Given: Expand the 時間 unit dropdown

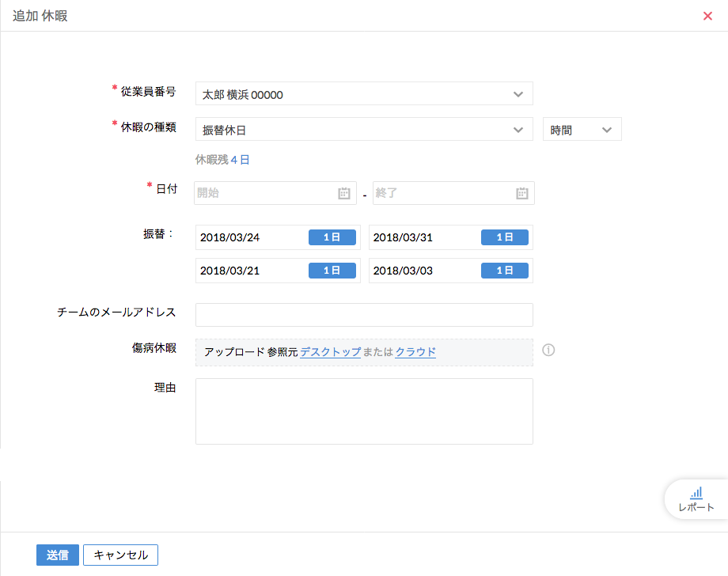Looking at the screenshot, I should tap(607, 130).
